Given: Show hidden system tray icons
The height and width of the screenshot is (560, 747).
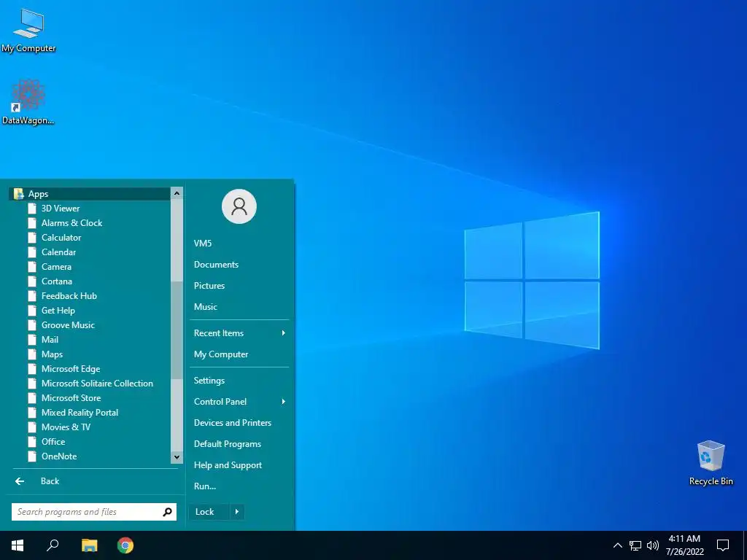Looking at the screenshot, I should point(617,545).
